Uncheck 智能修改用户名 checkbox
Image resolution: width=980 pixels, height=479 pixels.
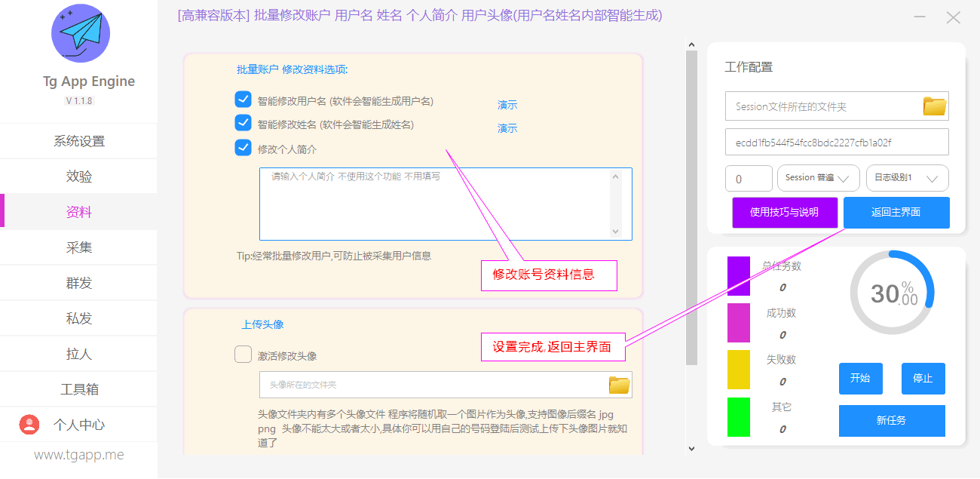(243, 100)
